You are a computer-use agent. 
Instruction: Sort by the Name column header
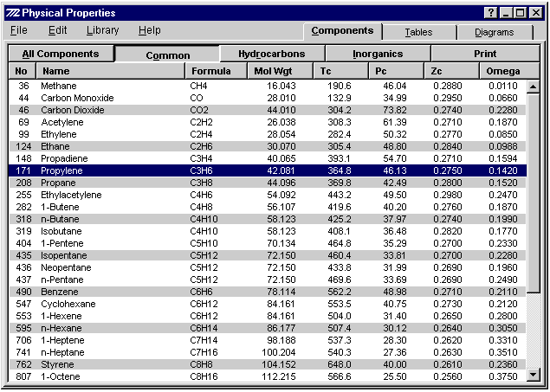point(110,71)
